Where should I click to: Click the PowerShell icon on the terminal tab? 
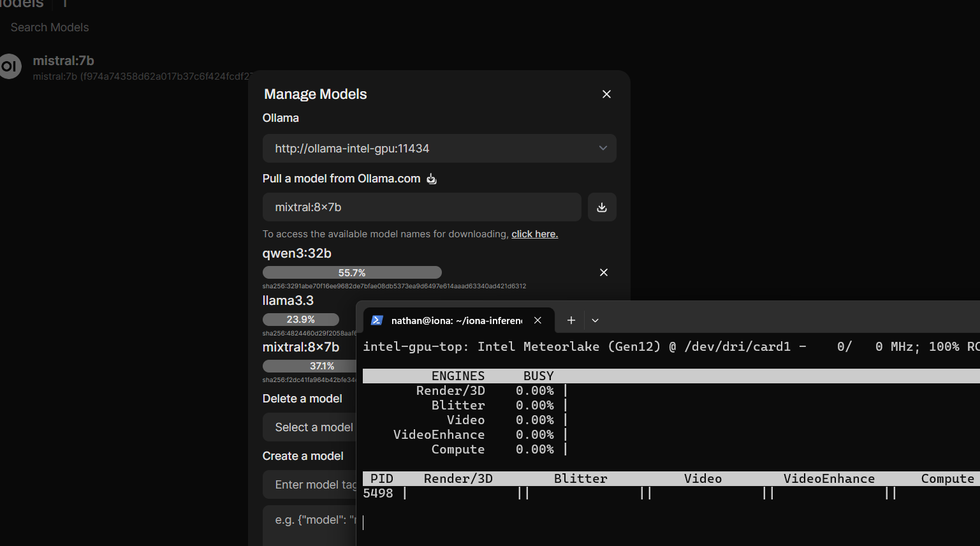[377, 320]
